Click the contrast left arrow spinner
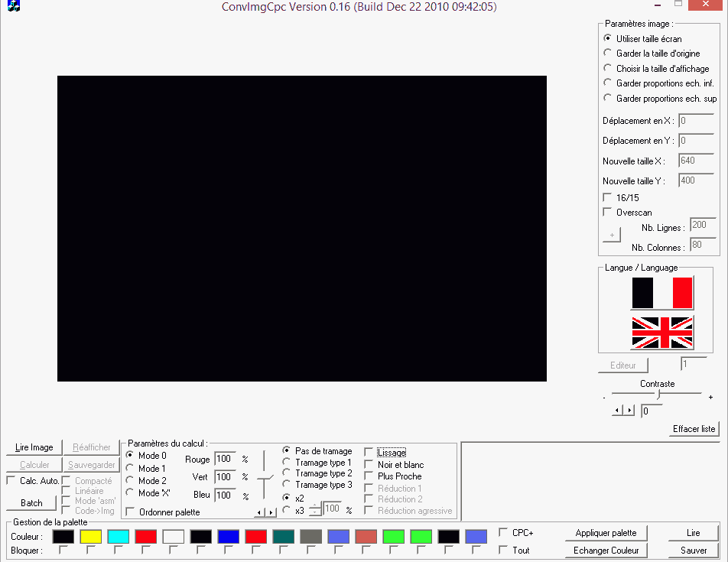The image size is (728, 562). [x=618, y=411]
